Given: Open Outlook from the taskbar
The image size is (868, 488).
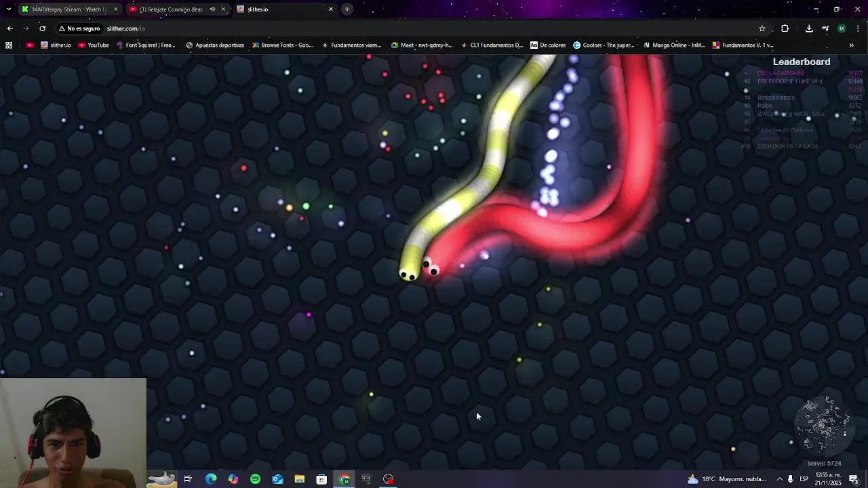Looking at the screenshot, I should click(277, 479).
